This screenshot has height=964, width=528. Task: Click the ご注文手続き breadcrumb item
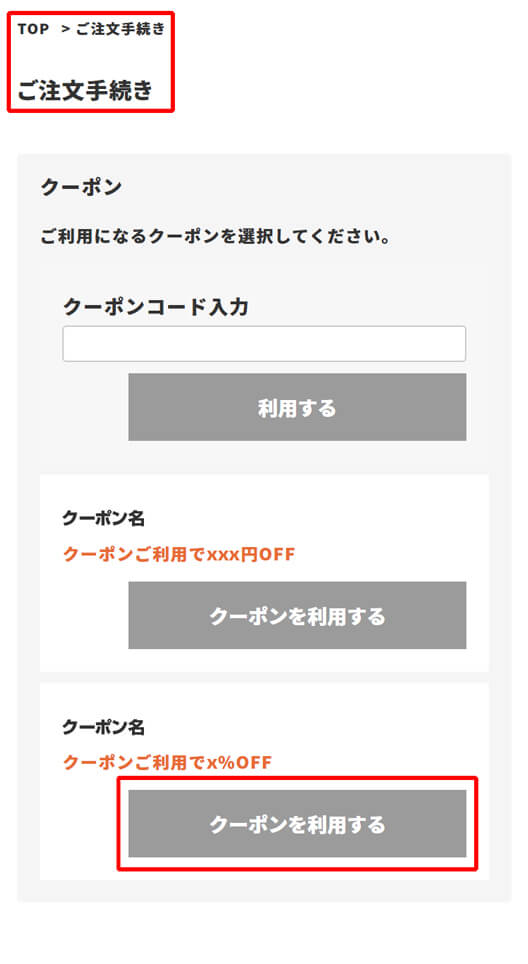[x=120, y=29]
